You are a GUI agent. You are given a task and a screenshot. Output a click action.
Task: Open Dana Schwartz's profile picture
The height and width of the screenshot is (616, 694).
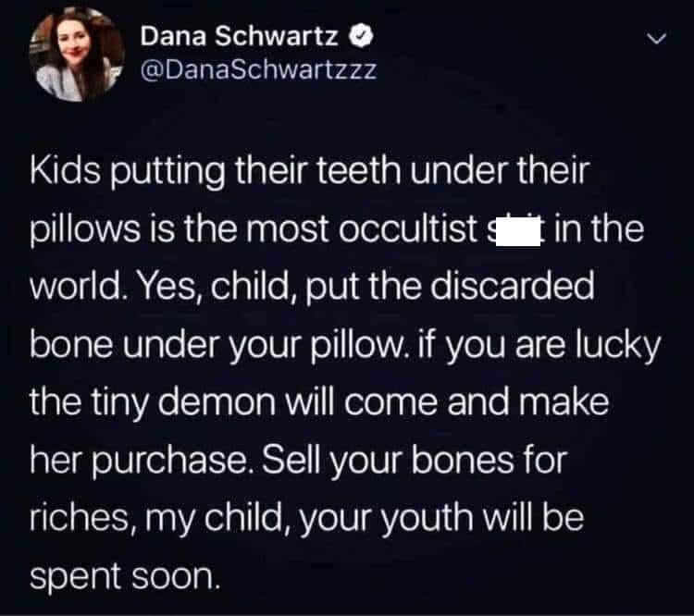tap(76, 55)
